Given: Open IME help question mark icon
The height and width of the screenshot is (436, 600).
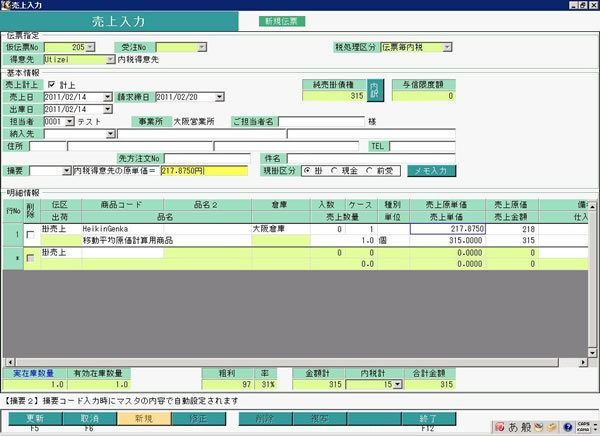Looking at the screenshot, I should [568, 427].
